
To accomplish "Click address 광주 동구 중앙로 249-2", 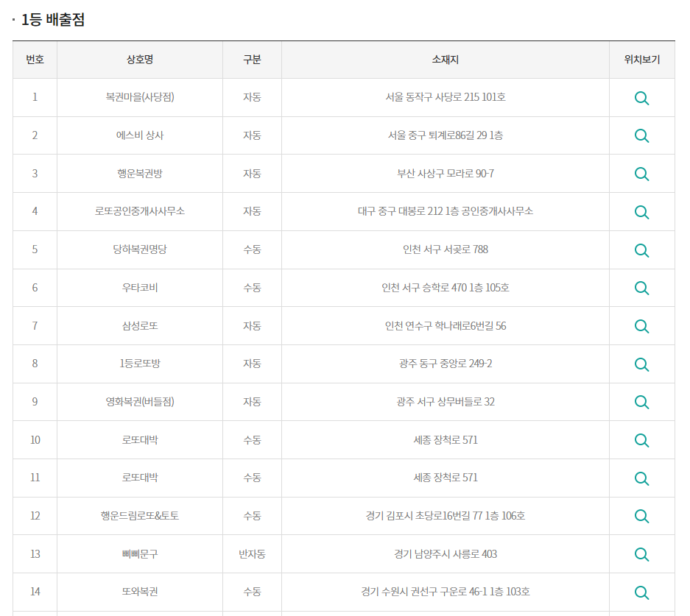I will pyautogui.click(x=446, y=363).
